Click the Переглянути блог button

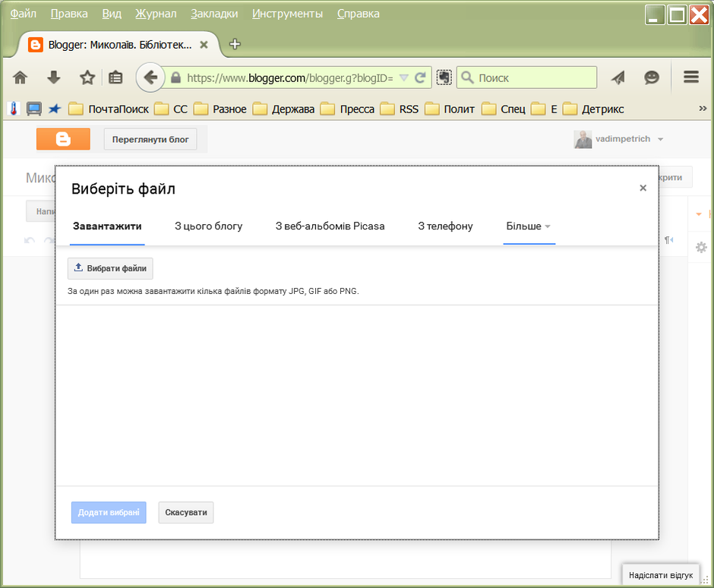coord(150,139)
